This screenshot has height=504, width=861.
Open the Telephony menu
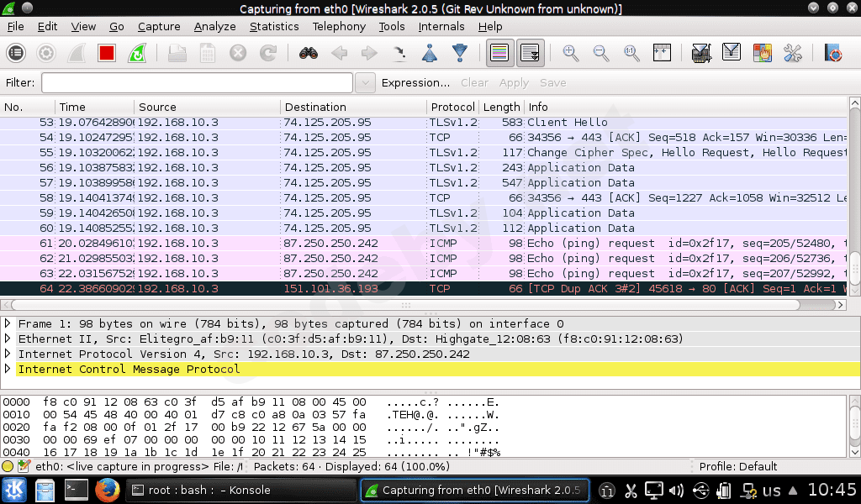339,26
